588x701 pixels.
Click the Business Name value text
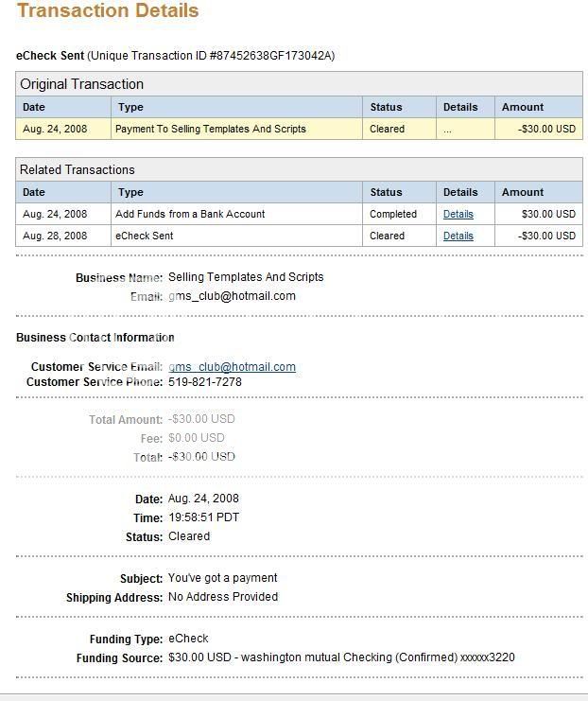click(246, 277)
